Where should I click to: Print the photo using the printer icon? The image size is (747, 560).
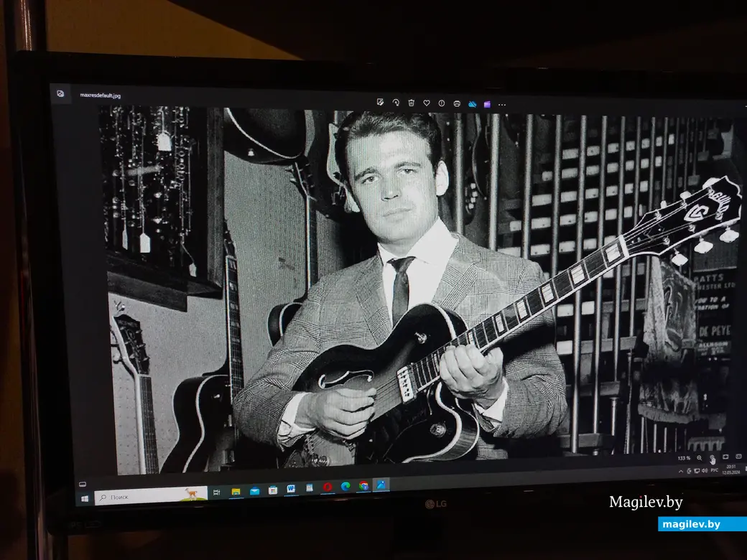(x=457, y=103)
